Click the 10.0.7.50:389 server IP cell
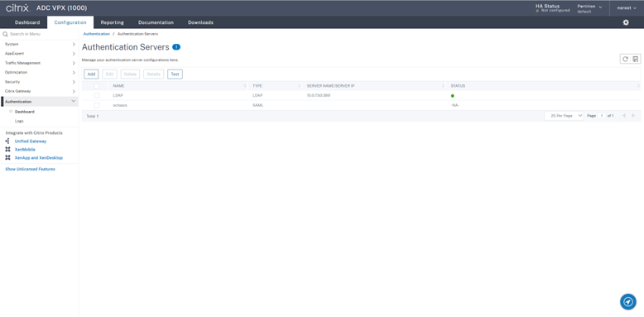The width and height of the screenshot is (644, 317). (x=319, y=95)
